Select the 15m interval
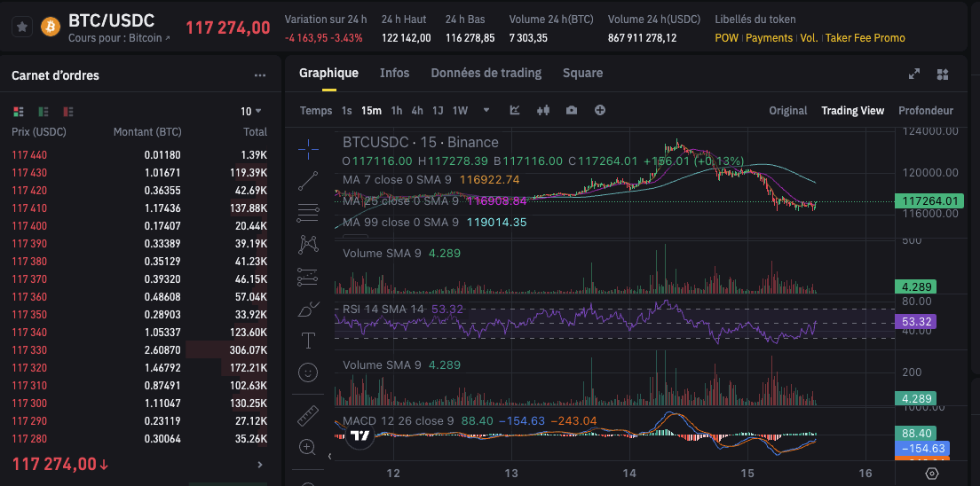Screen dimensions: 980x486 tap(371, 111)
